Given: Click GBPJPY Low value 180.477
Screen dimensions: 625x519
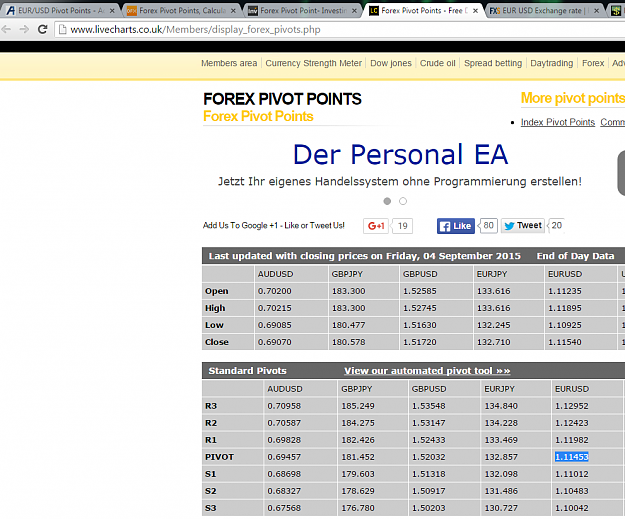Looking at the screenshot, I should [x=348, y=325].
